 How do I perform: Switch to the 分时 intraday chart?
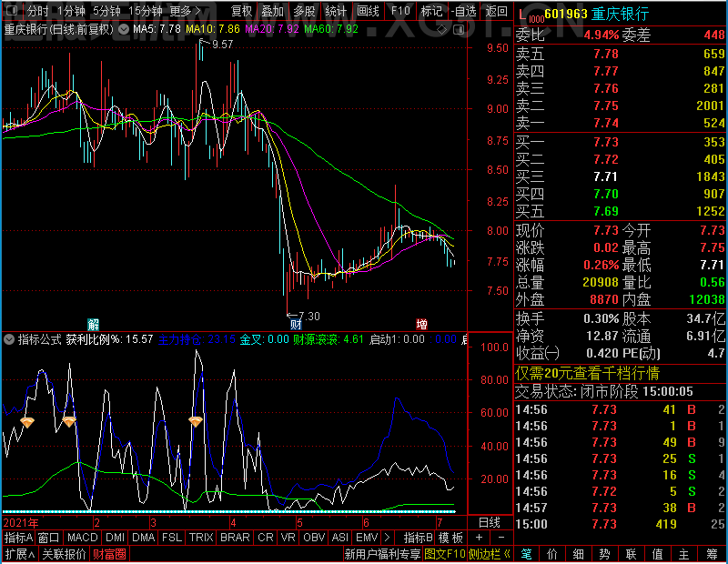[x=38, y=11]
